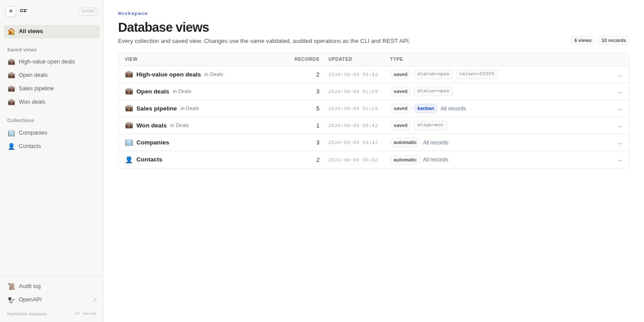
Task: Open Companies row via its arrow
Action: (x=619, y=143)
